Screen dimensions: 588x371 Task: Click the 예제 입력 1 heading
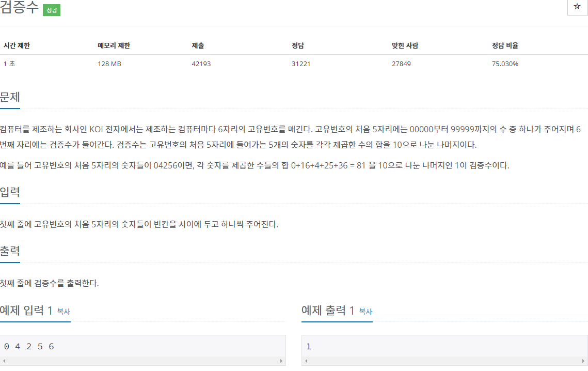(x=26, y=311)
